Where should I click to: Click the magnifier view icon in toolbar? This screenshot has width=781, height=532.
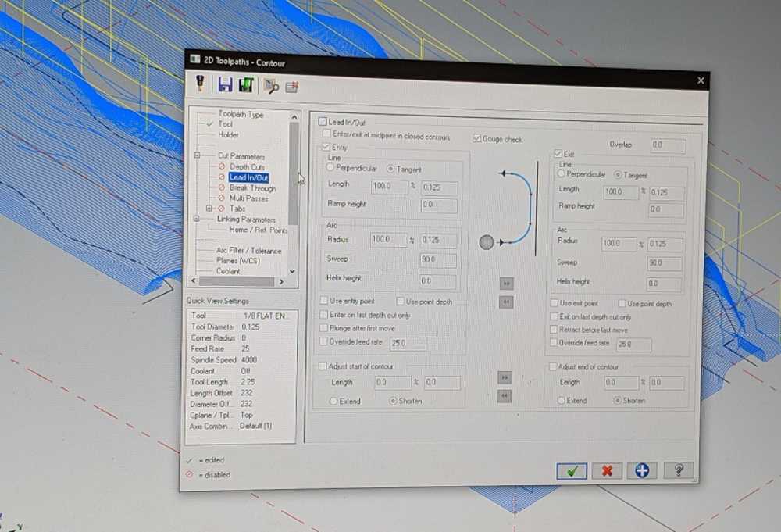pos(271,87)
